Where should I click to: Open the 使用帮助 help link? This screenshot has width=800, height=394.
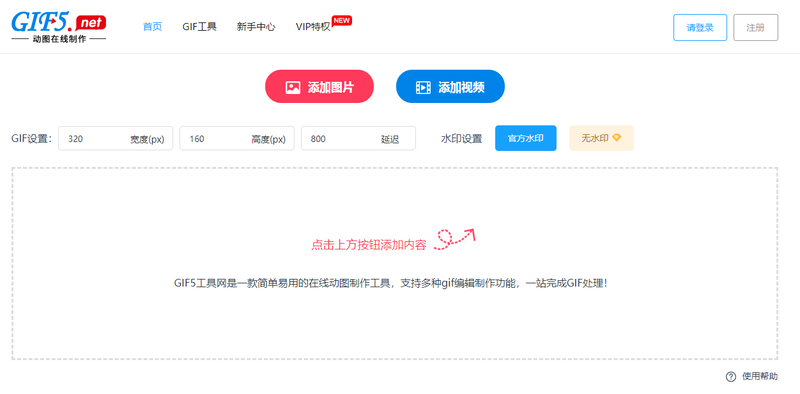pyautogui.click(x=760, y=377)
